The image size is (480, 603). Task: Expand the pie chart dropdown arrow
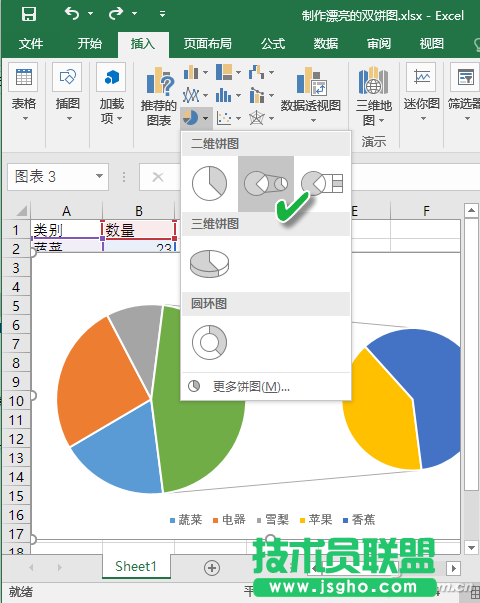[x=206, y=118]
